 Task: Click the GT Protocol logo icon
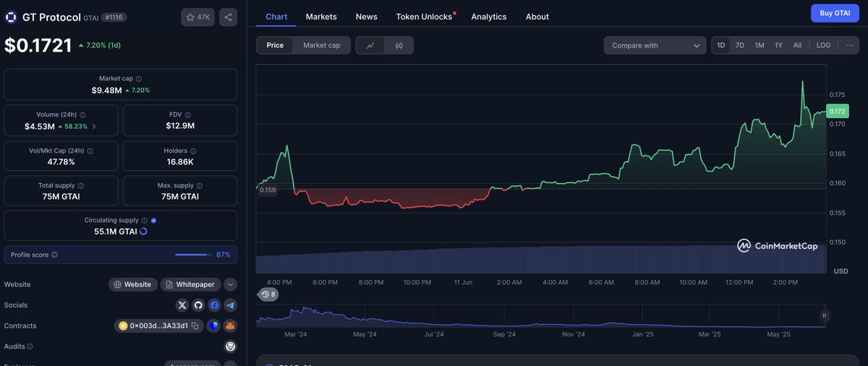(11, 17)
